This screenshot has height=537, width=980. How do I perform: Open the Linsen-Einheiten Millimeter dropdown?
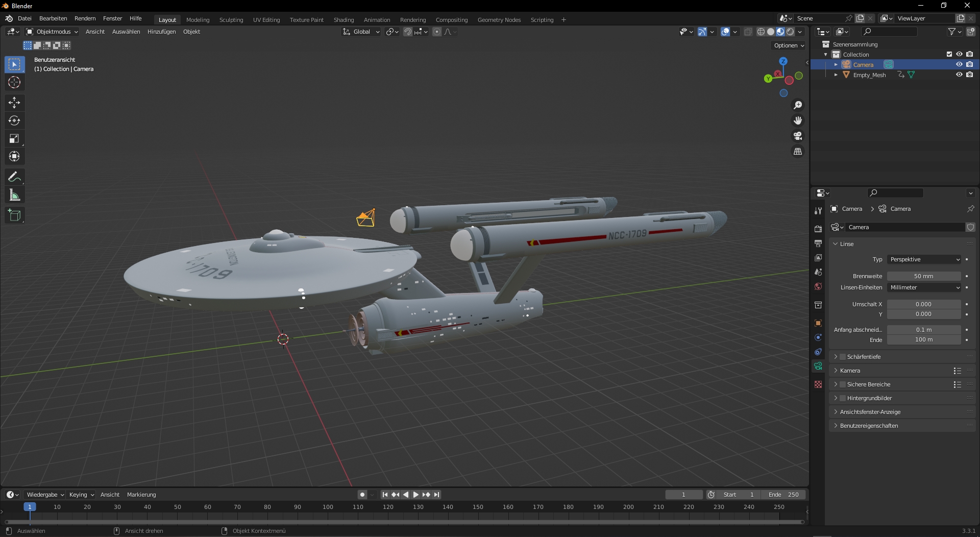tap(924, 287)
